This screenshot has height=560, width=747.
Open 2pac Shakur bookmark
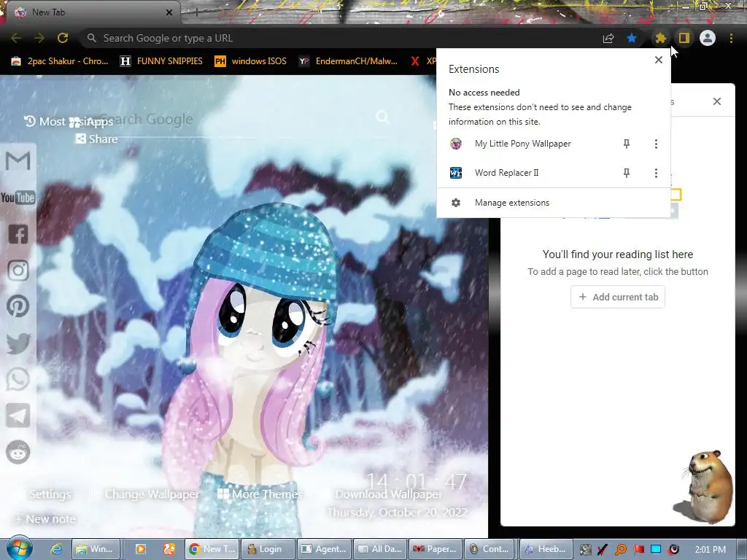coord(60,61)
